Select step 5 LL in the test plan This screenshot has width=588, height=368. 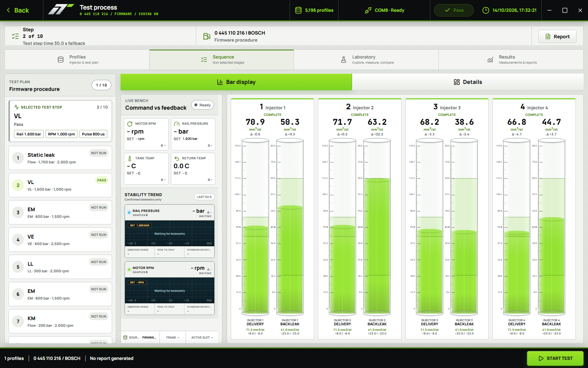60,267
